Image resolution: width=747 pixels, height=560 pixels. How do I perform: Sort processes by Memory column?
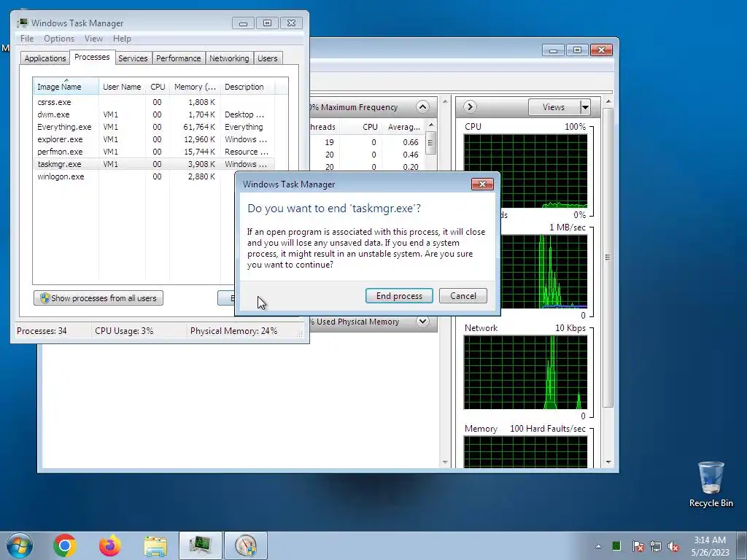(x=195, y=87)
